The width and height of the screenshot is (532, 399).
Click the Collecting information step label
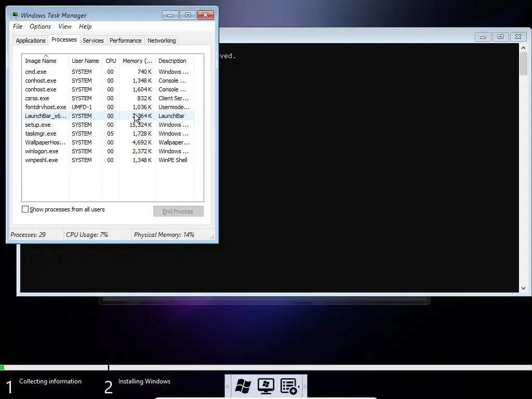tap(50, 381)
